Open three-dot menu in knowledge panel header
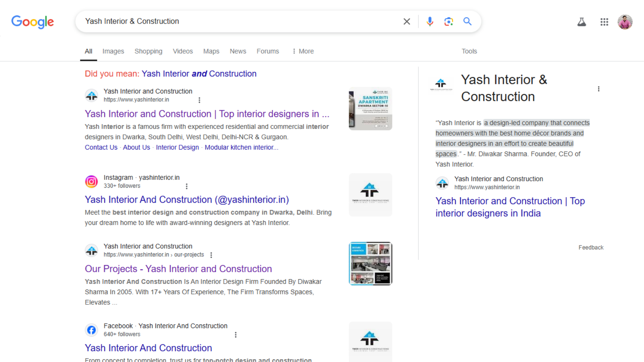 click(598, 89)
